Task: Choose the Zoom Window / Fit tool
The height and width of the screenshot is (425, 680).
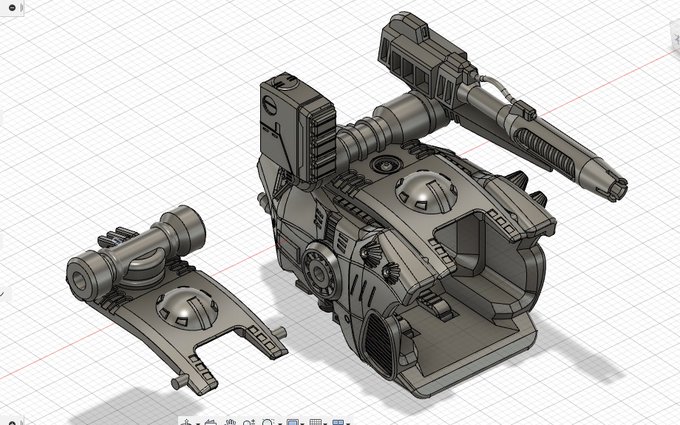Action: coord(268,422)
